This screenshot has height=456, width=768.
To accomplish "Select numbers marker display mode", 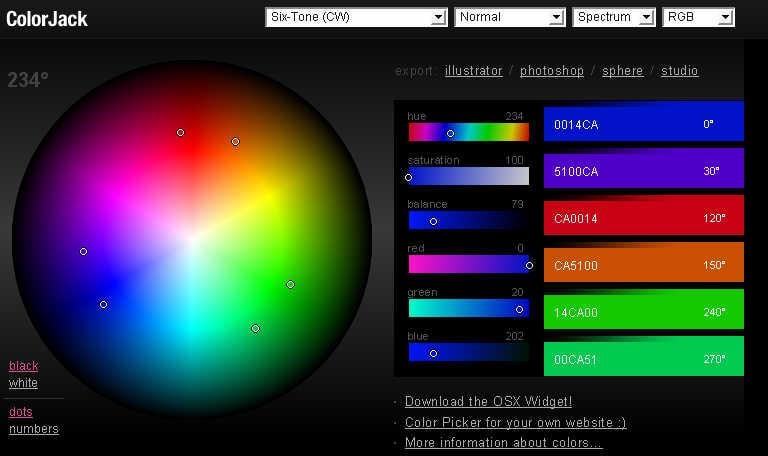I will [34, 429].
